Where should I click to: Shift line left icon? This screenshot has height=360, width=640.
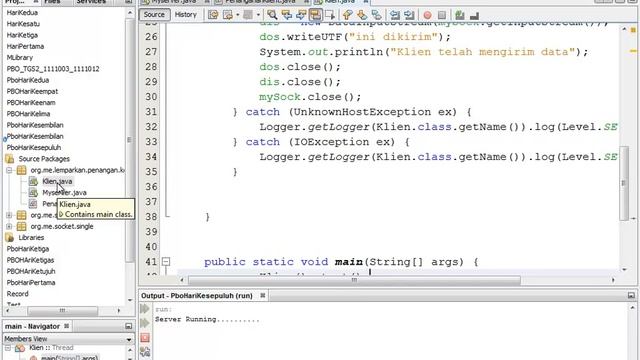[395, 15]
